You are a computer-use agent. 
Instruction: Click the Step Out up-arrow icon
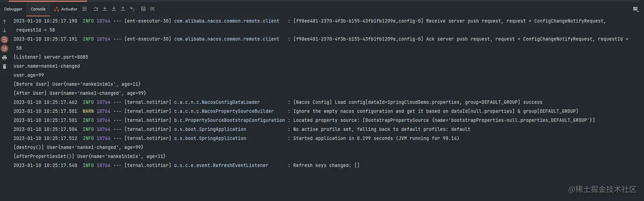123,9
